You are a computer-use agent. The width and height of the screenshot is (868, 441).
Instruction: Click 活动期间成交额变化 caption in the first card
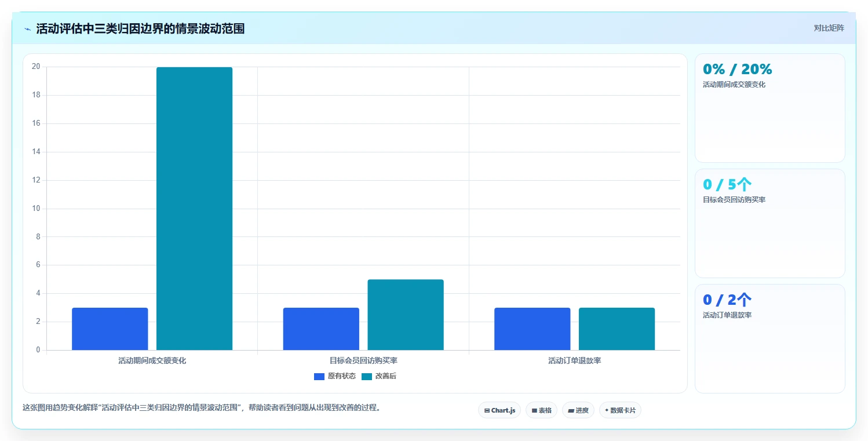pyautogui.click(x=734, y=85)
